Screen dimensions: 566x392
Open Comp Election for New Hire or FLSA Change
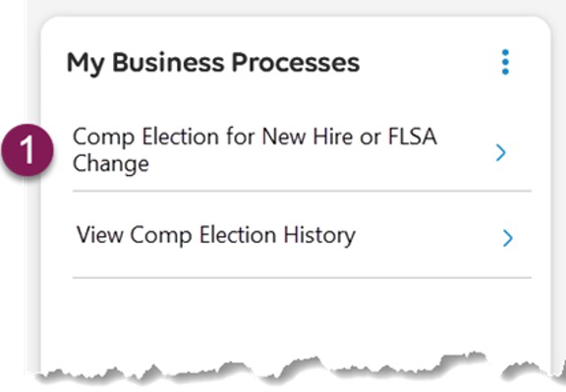(x=255, y=149)
